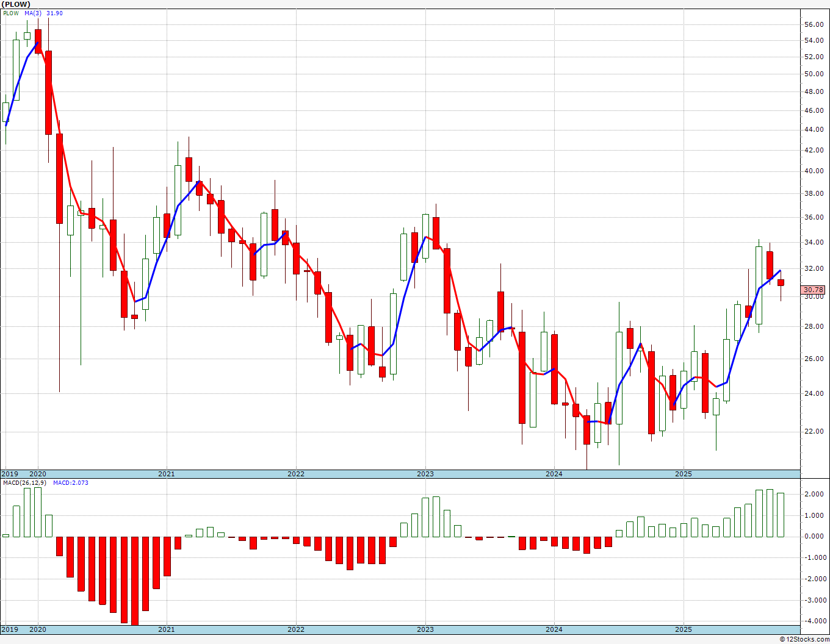830x644 pixels.
Task: Click the (PLOW) ticker title
Action: click(15, 4)
